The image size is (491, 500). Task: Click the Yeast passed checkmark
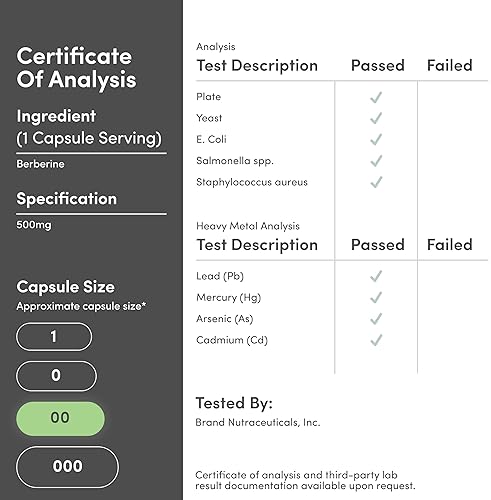[x=376, y=118]
